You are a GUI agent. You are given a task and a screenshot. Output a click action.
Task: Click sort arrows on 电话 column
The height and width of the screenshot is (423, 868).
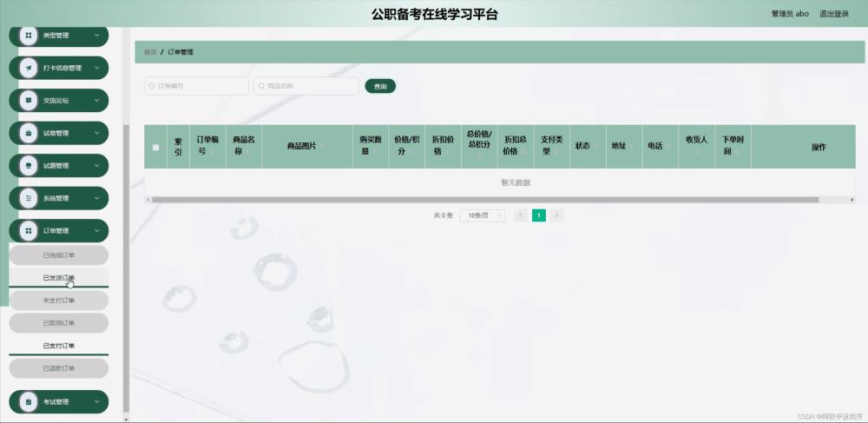[667, 147]
